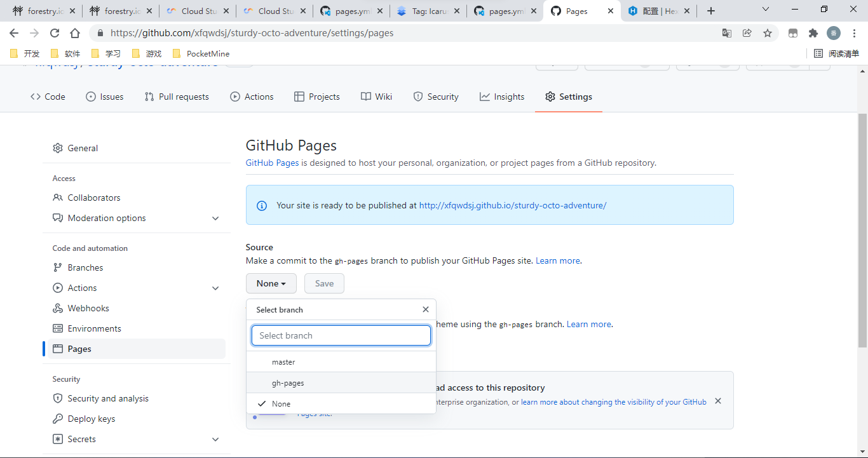The height and width of the screenshot is (458, 868).
Task: Open the Extensions puzzle icon
Action: pyautogui.click(x=813, y=33)
